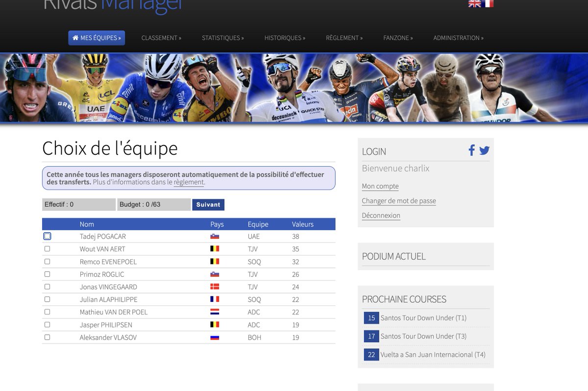The height and width of the screenshot is (391, 588).
Task: Click team UAE in POGACAR row
Action: [x=254, y=237]
